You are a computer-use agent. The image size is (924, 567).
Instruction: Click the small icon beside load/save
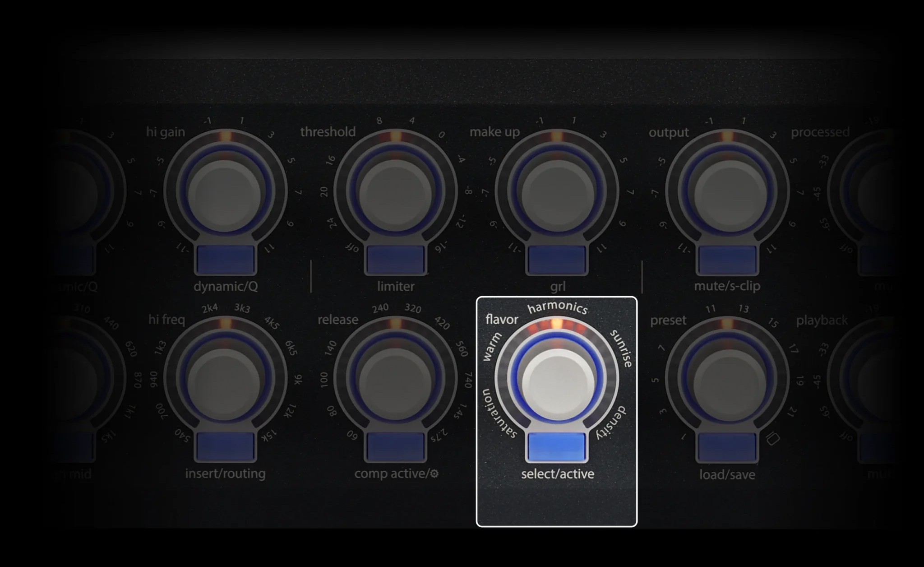pos(773,439)
